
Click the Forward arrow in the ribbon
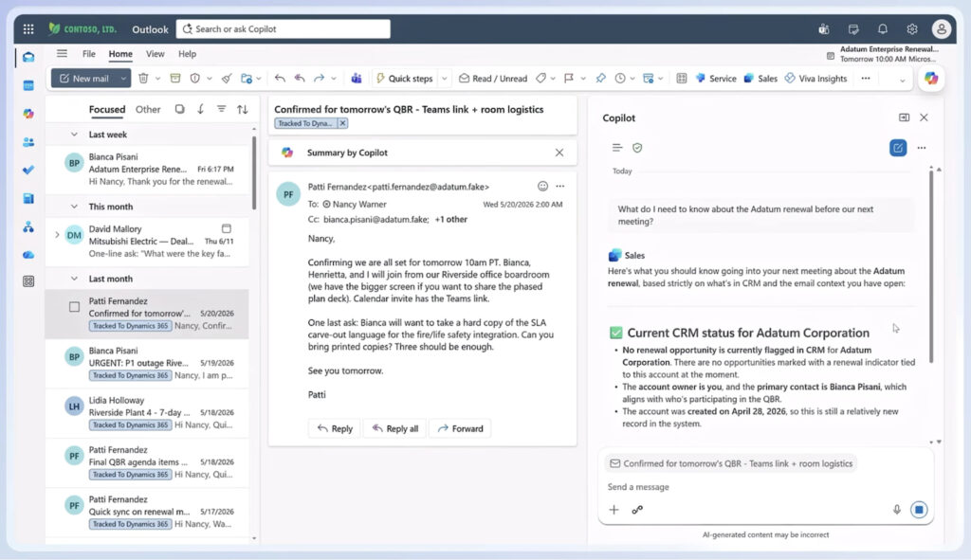[x=319, y=79]
